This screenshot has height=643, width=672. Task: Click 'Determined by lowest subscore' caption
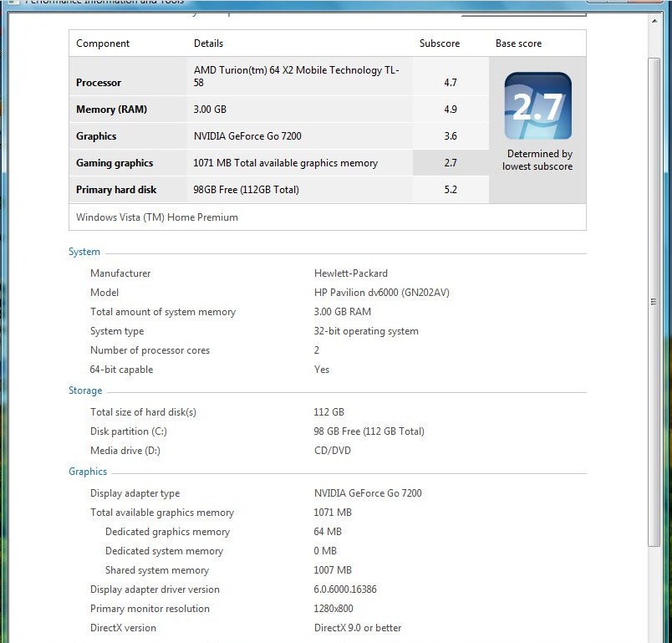tap(537, 160)
